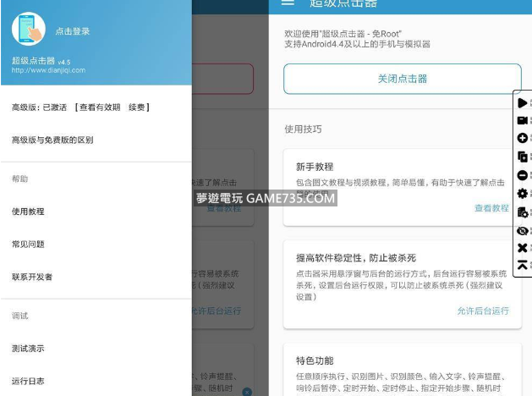Open 高级版与免费版的区别 entry
532x396 pixels.
(52, 140)
